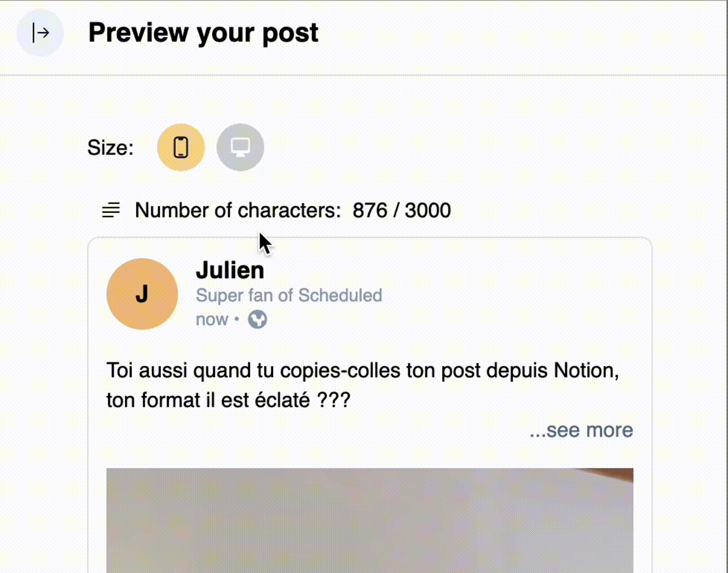
Task: Click the "Super fan of Scheduled" headline
Action: point(289,295)
